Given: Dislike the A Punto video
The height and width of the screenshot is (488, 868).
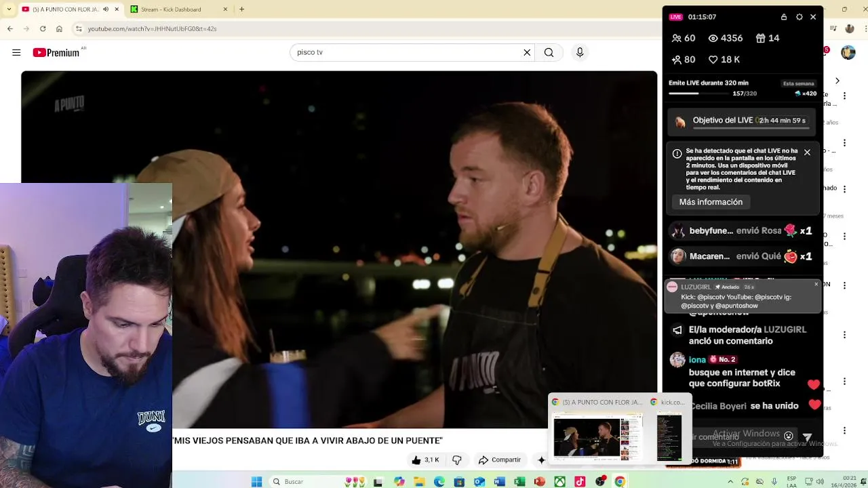Looking at the screenshot, I should [x=457, y=460].
